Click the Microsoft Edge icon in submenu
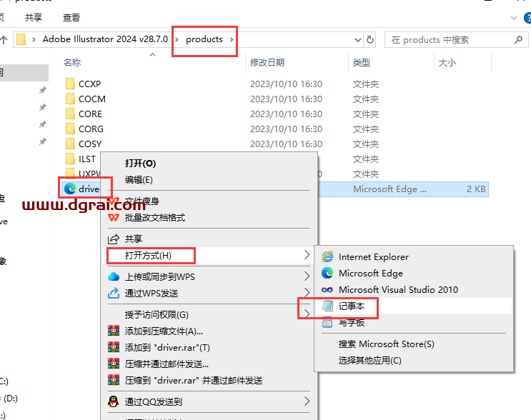Viewport: 531px width, 420px height. (327, 273)
